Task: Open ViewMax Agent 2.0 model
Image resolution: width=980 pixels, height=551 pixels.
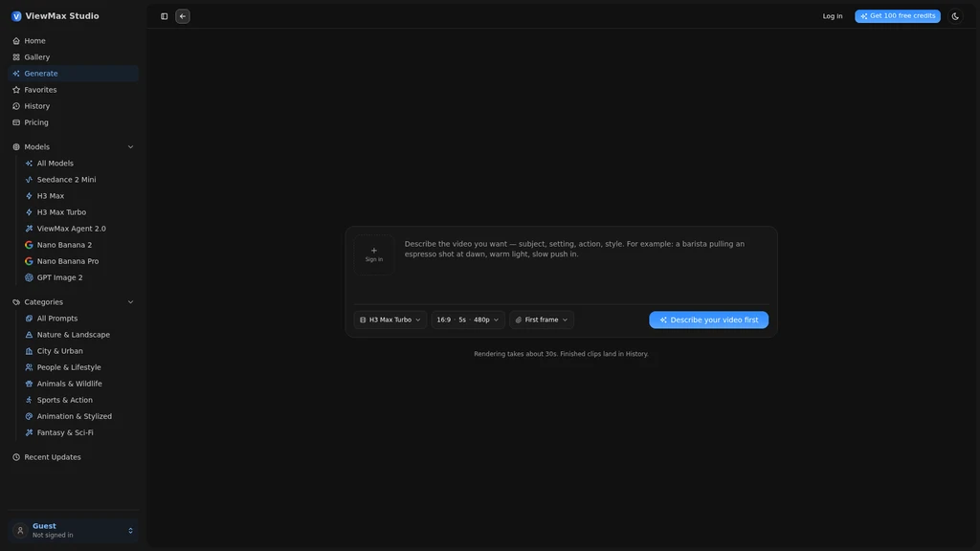Action: pos(79,229)
